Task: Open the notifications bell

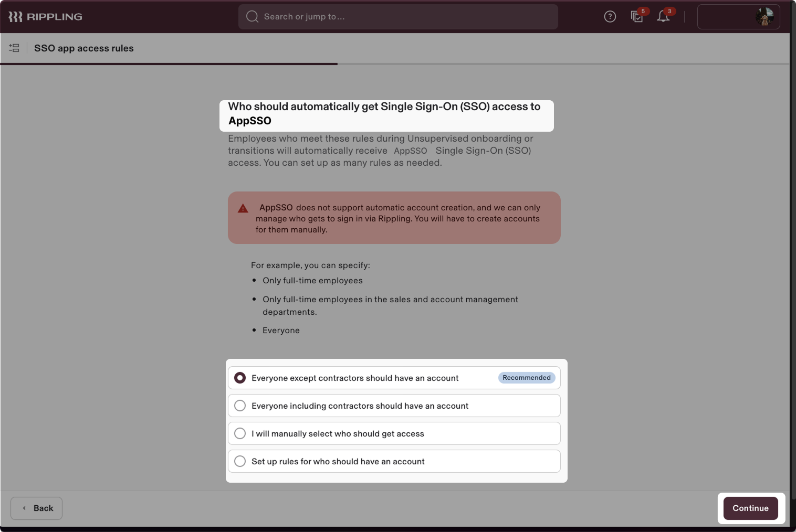Action: pos(663,17)
